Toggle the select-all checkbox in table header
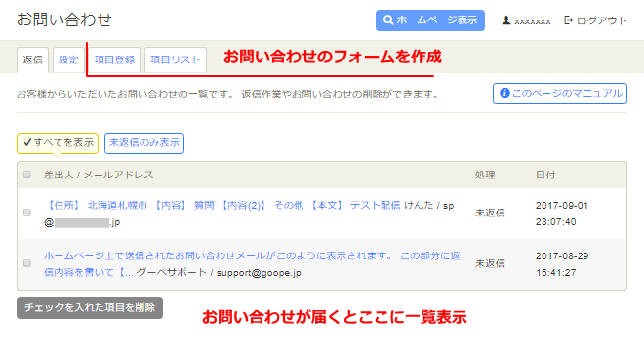 coord(27,175)
